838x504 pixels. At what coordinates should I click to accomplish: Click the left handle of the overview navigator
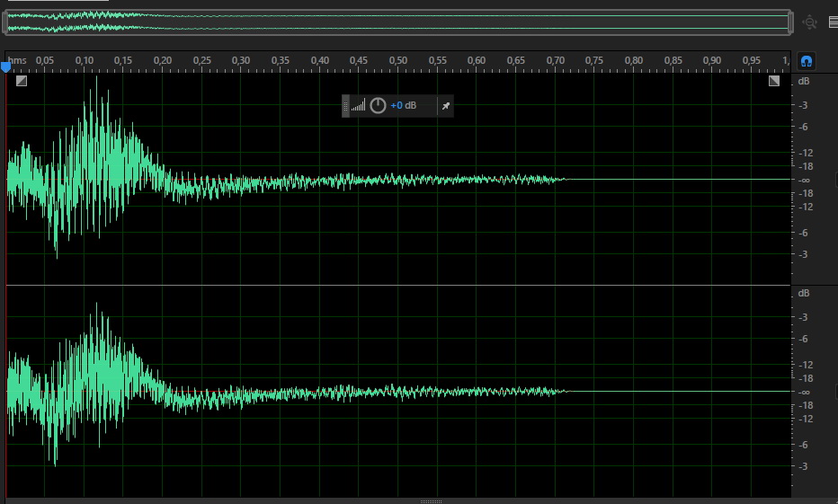pos(5,22)
